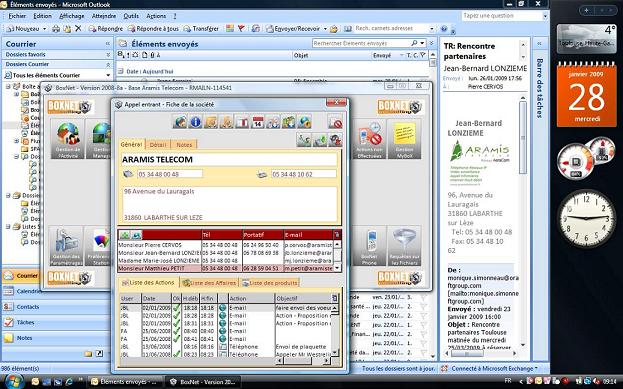Click the globe web icon at toolbar start
Image resolution: width=623 pixels, height=389 pixels.
(x=180, y=122)
